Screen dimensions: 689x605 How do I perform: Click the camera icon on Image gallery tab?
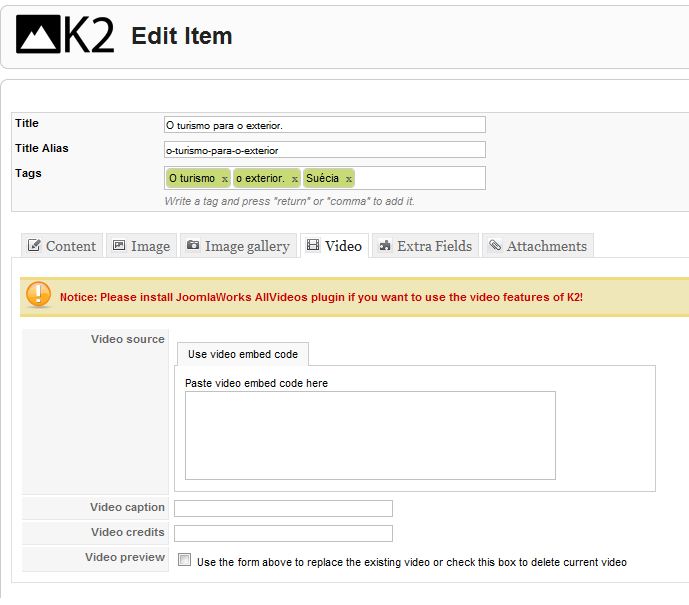pos(193,245)
